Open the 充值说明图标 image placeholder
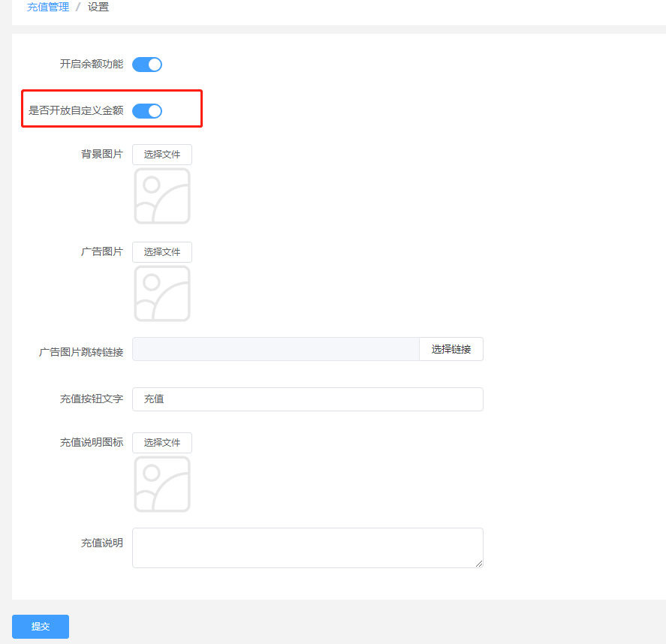 coord(162,484)
